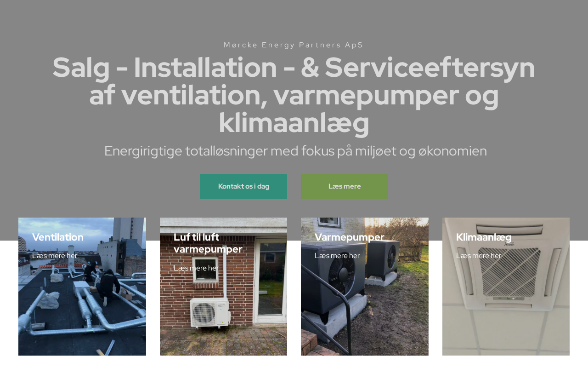Click the 'Salg - Installation - & Serviceeftersyn' headline
This screenshot has width=588, height=368.
coord(294,67)
